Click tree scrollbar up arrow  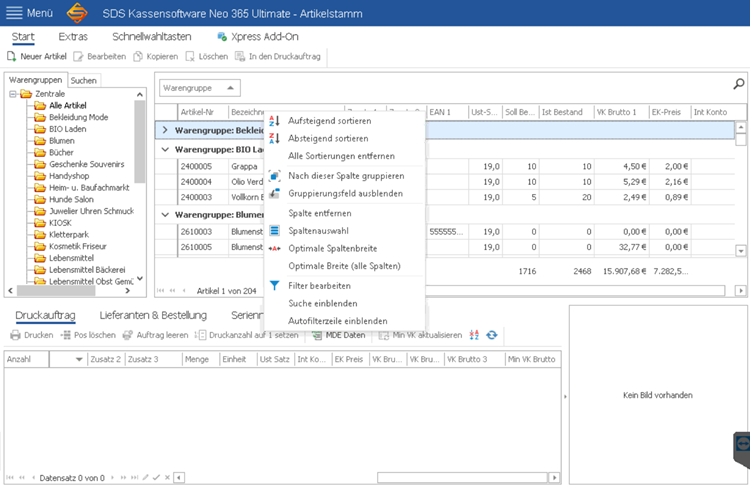point(140,95)
